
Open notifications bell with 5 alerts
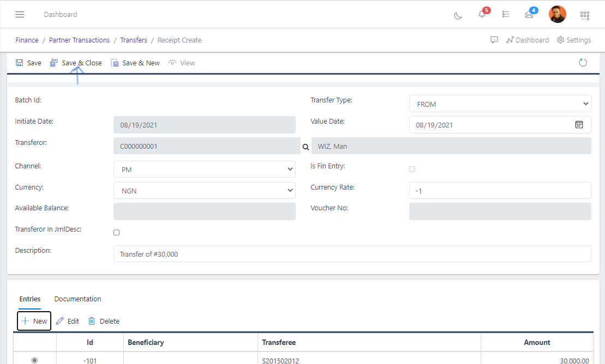coord(482,14)
